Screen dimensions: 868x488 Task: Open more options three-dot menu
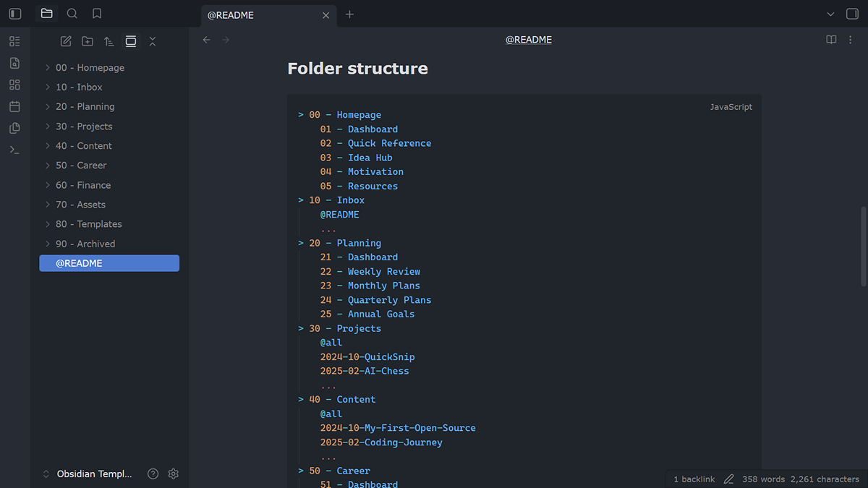[x=851, y=40]
